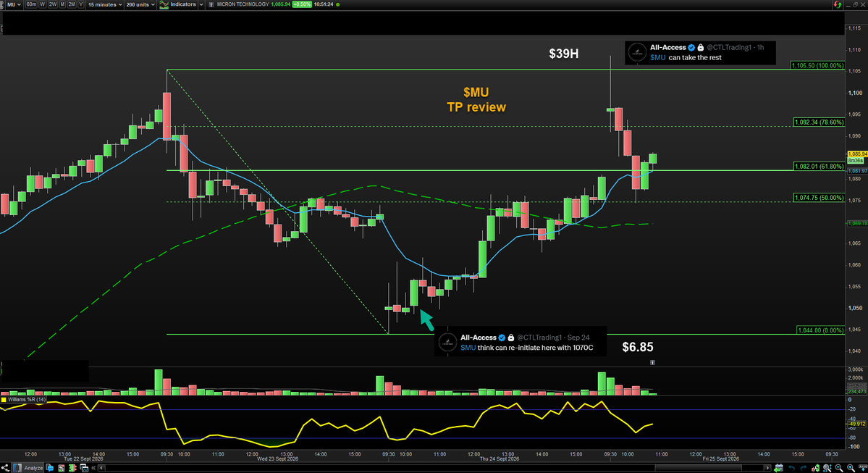
Task: Click the scrollbar right arrow
Action: (x=767, y=468)
